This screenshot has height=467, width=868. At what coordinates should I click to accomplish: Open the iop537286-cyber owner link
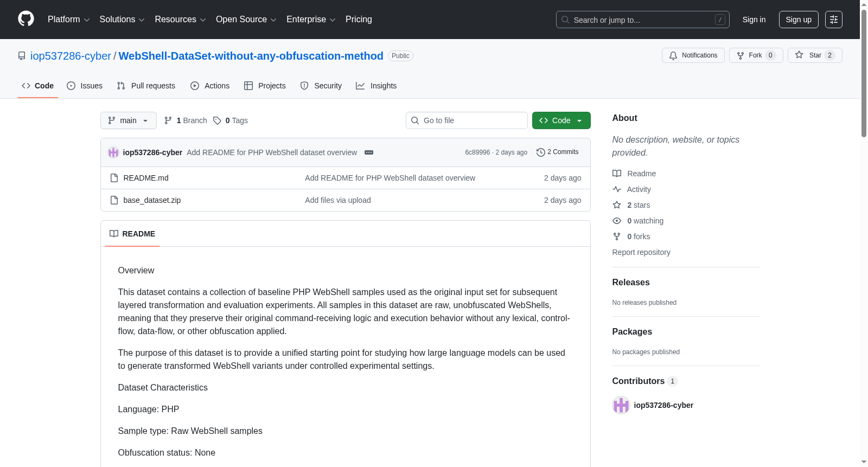71,56
